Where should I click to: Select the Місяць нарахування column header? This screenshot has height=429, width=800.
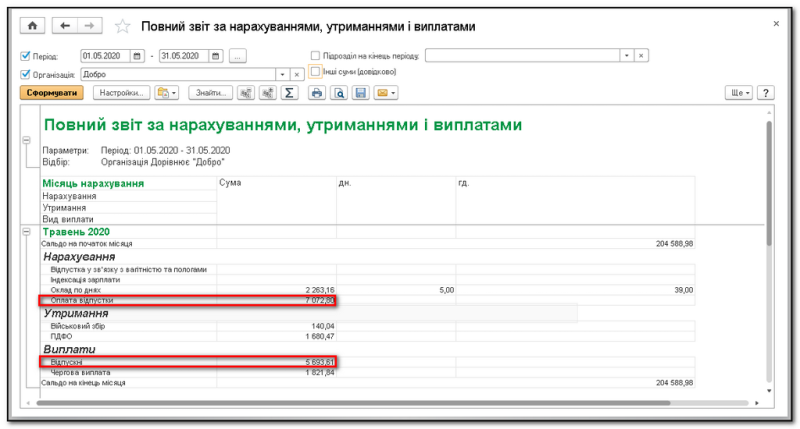point(93,183)
